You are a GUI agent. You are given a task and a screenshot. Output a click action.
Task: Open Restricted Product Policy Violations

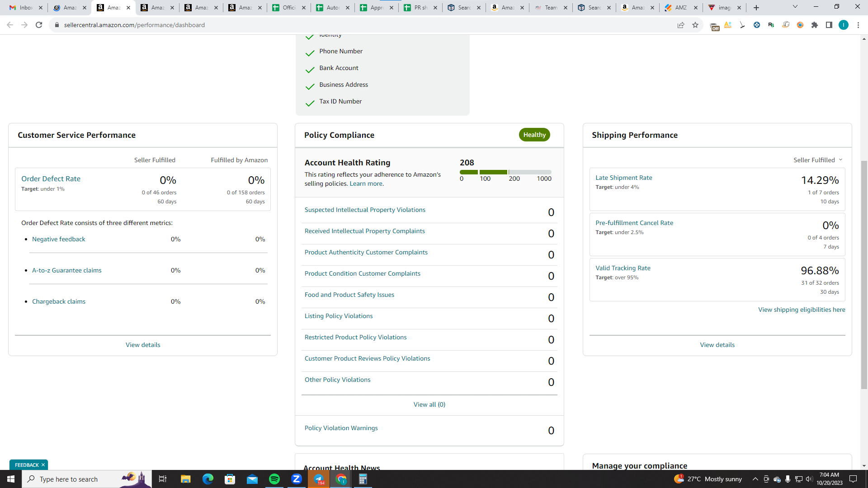click(x=356, y=337)
